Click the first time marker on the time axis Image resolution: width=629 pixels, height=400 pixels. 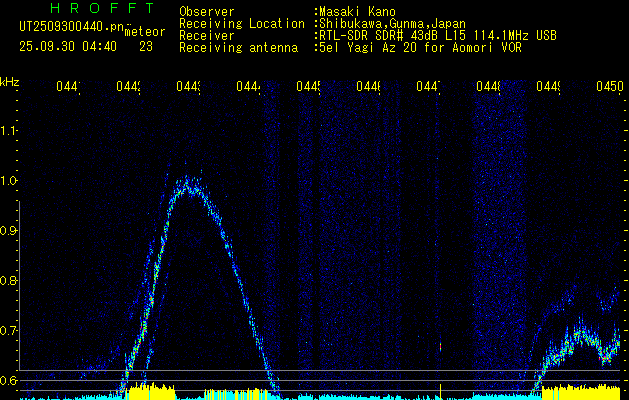(68, 88)
